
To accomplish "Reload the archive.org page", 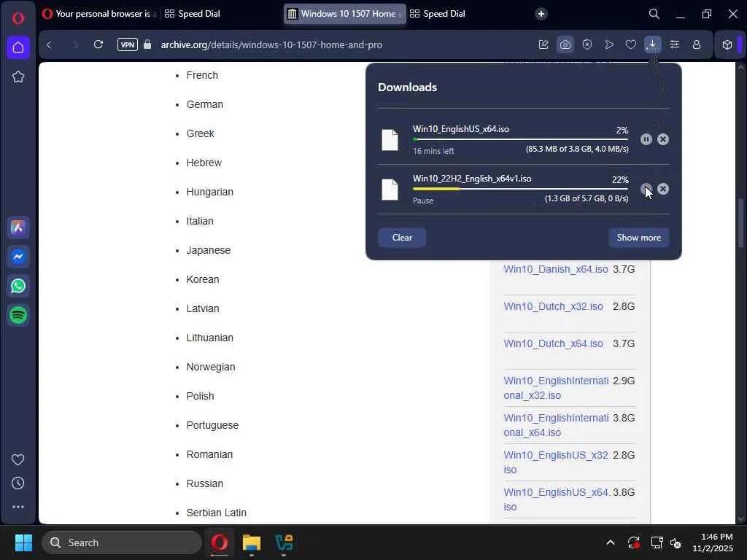I will click(x=98, y=44).
